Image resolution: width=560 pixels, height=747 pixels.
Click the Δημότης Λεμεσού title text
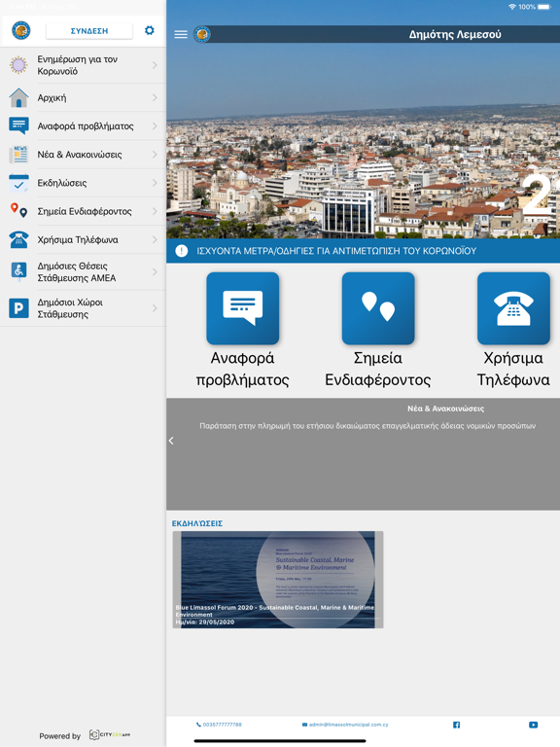click(455, 34)
